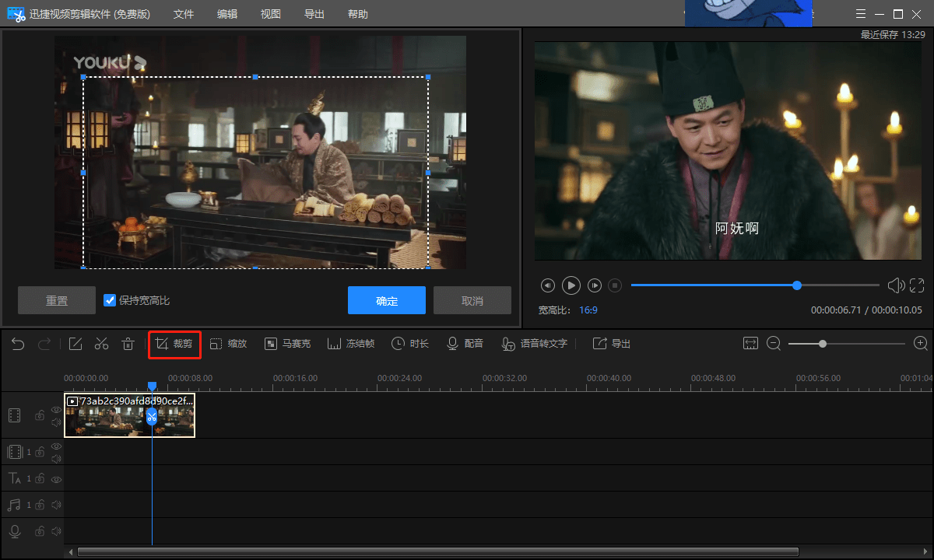This screenshot has width=934, height=560.
Task: Mute the music track speaker icon
Action: (56, 506)
